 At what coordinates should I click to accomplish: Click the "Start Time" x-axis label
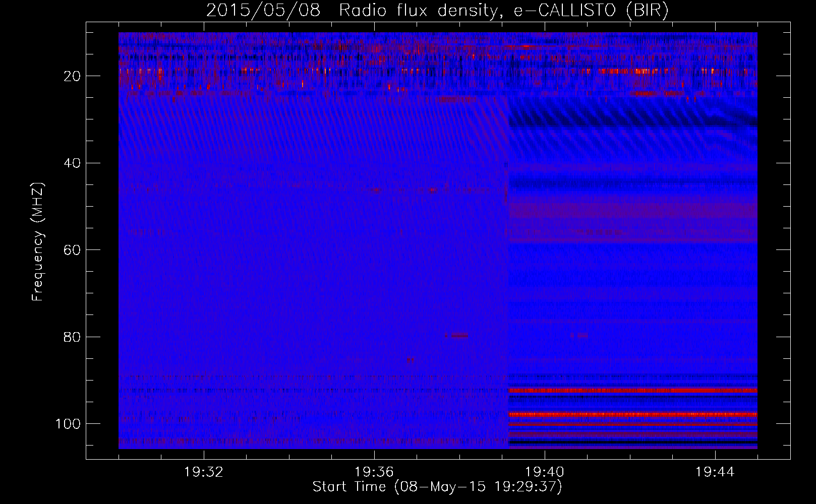click(x=437, y=487)
